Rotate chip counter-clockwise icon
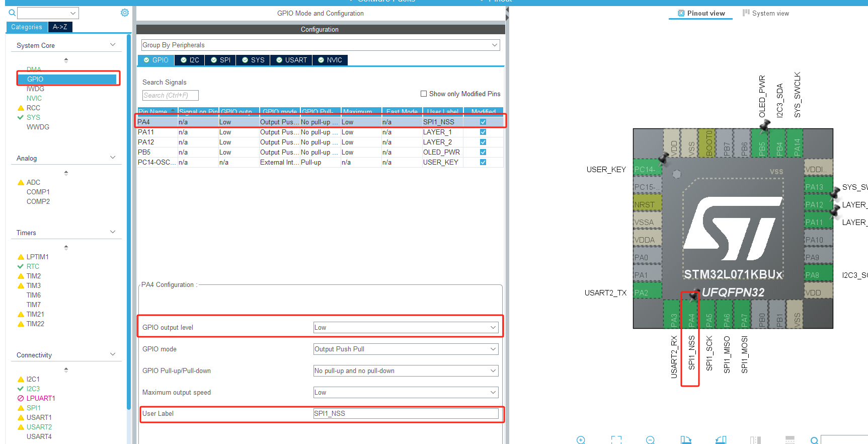Screen dimensions: 868x444 pyautogui.click(x=721, y=440)
